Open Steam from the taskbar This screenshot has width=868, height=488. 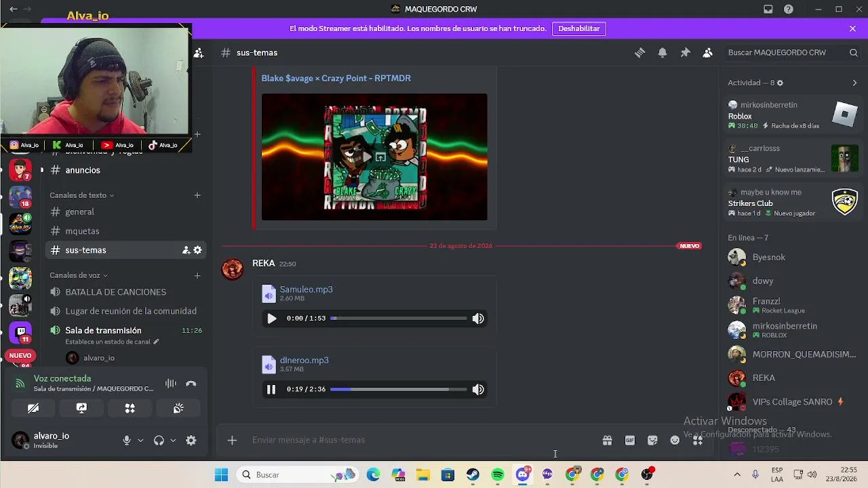pyautogui.click(x=473, y=475)
